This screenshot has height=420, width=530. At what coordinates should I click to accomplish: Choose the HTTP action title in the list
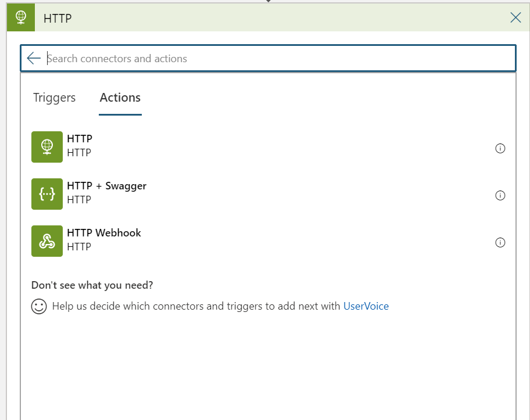(x=80, y=139)
